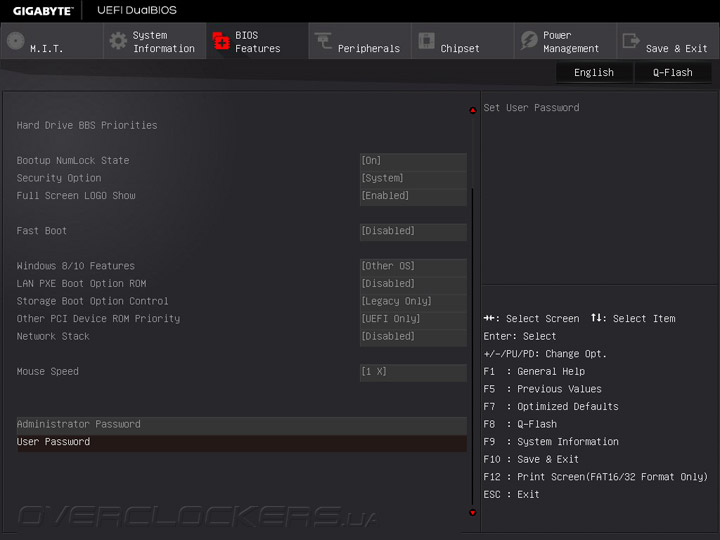Click the Fast Boot label

42,231
